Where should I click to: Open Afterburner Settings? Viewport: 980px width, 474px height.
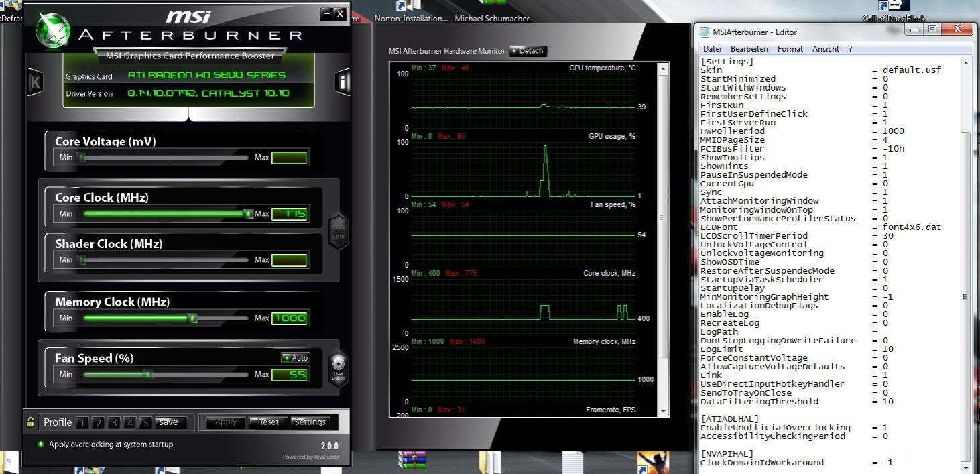pos(310,422)
